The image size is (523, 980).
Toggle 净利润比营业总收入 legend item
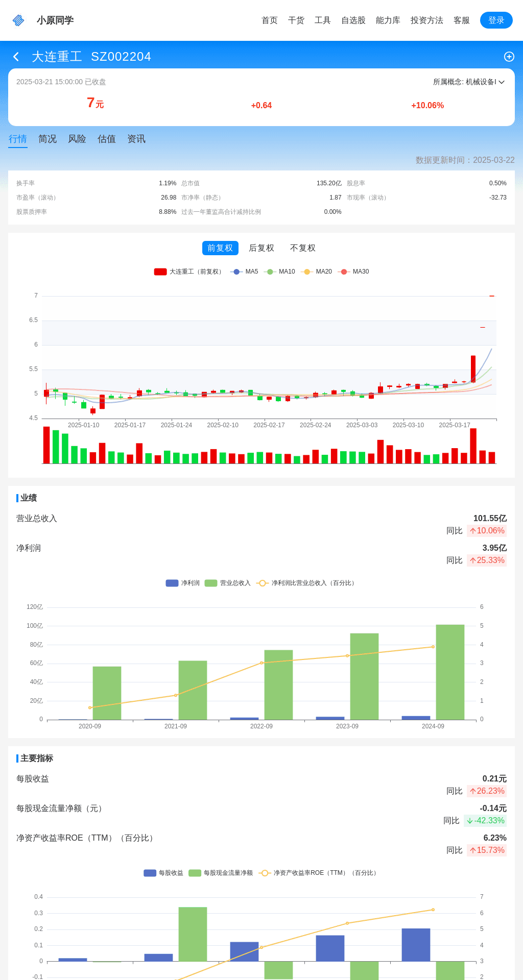[x=306, y=583]
